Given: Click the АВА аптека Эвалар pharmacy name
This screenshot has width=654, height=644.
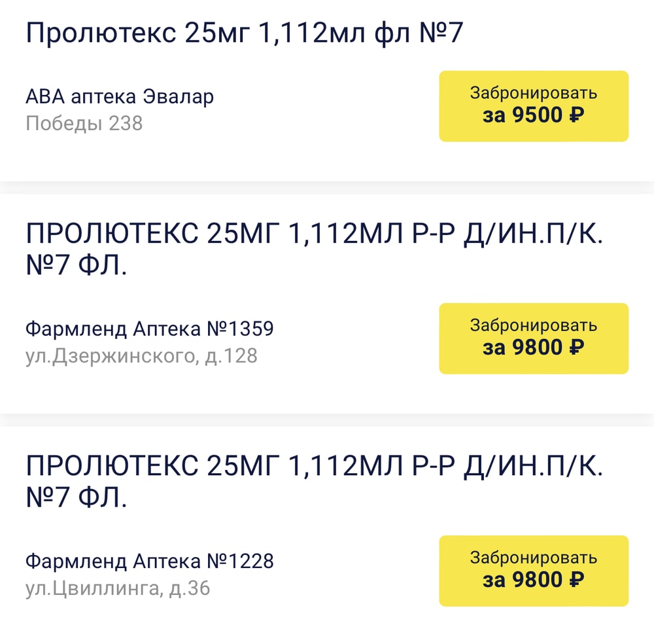Looking at the screenshot, I should pyautogui.click(x=120, y=96).
